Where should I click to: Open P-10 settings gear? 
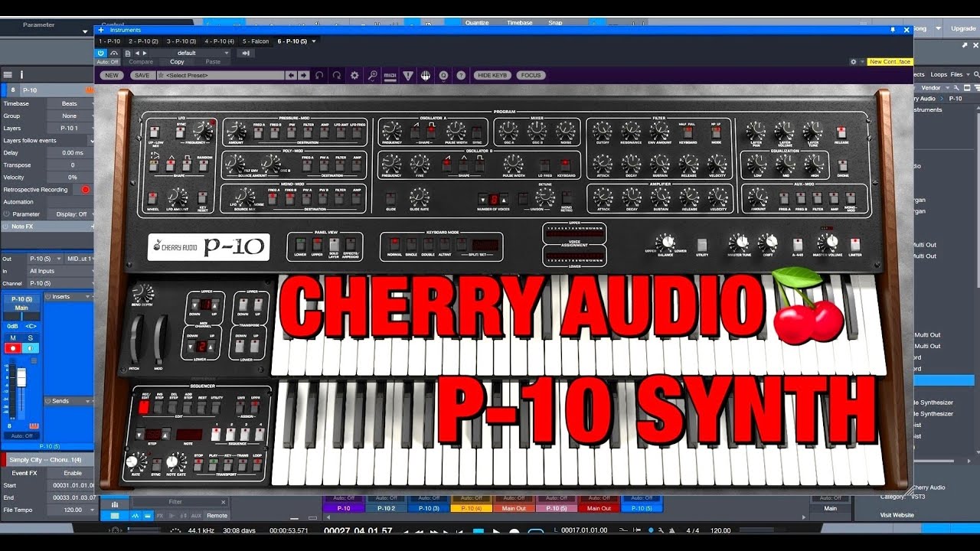pos(354,75)
